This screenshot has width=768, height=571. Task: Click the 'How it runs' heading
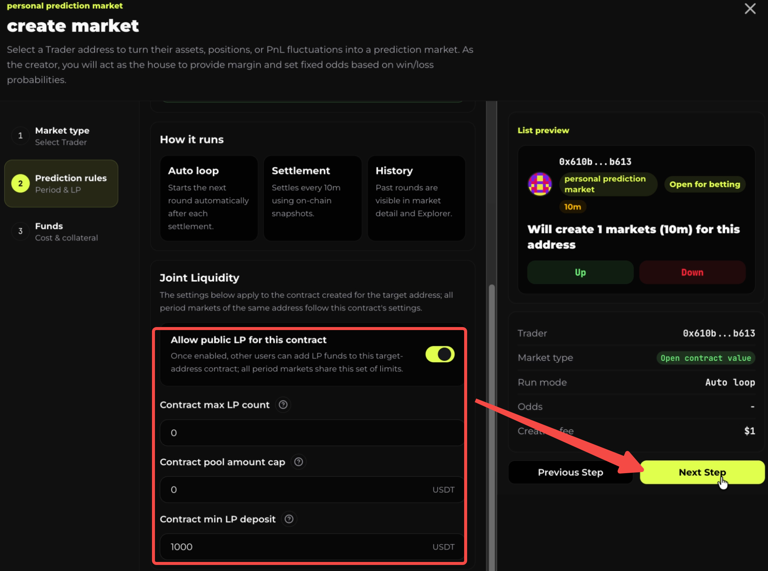click(192, 140)
